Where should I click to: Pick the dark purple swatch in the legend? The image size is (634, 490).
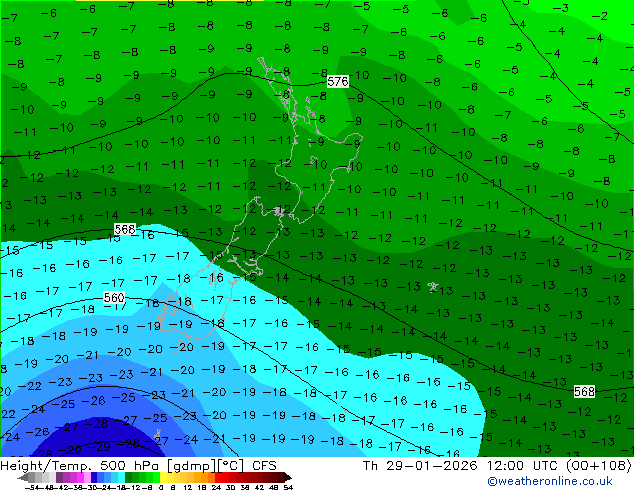pos(59,477)
